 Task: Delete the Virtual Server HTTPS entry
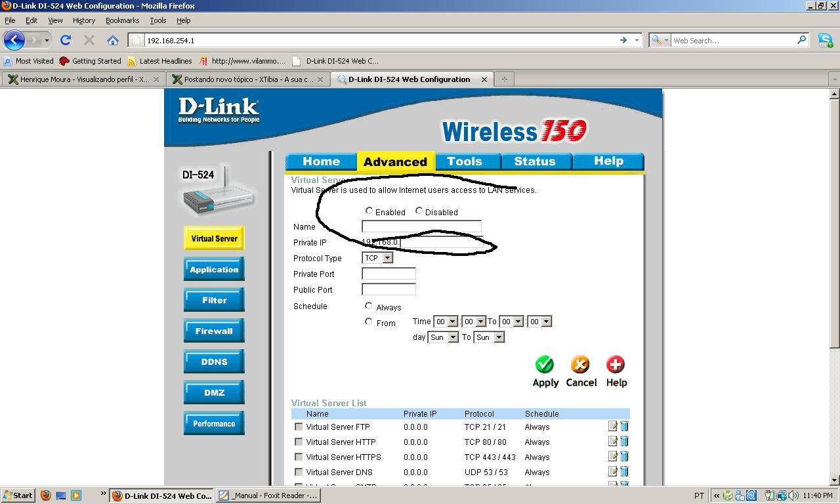point(624,456)
